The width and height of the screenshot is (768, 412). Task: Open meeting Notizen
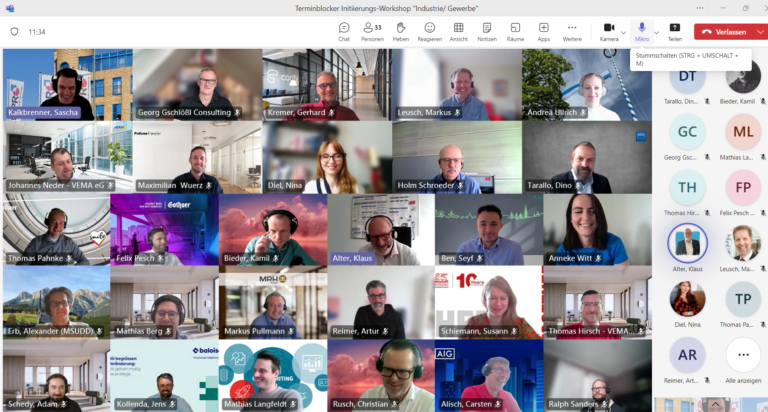point(487,32)
